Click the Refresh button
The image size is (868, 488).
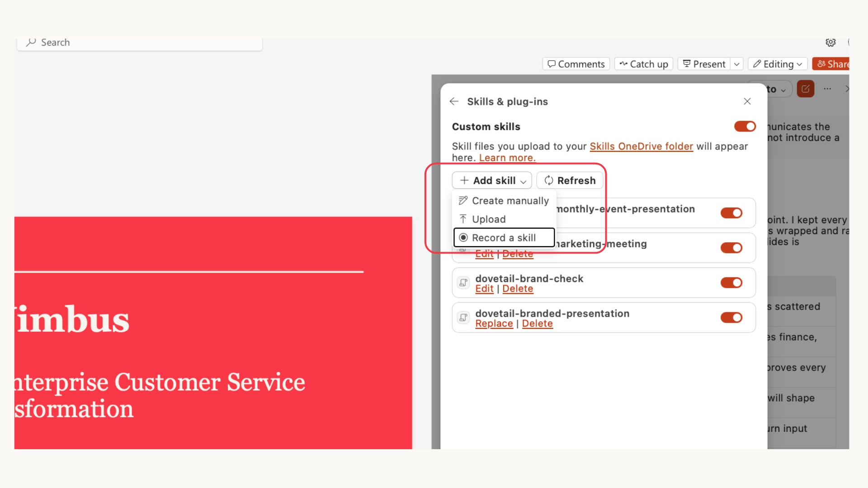point(570,180)
